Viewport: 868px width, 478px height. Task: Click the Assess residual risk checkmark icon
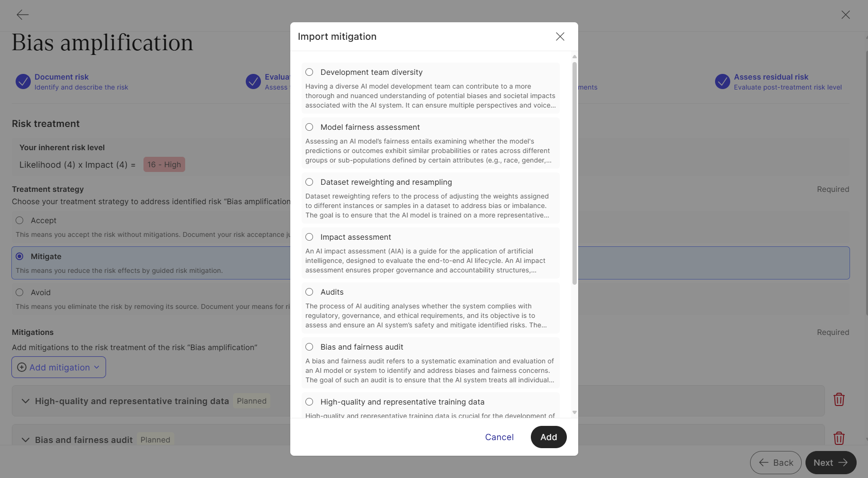point(722,81)
